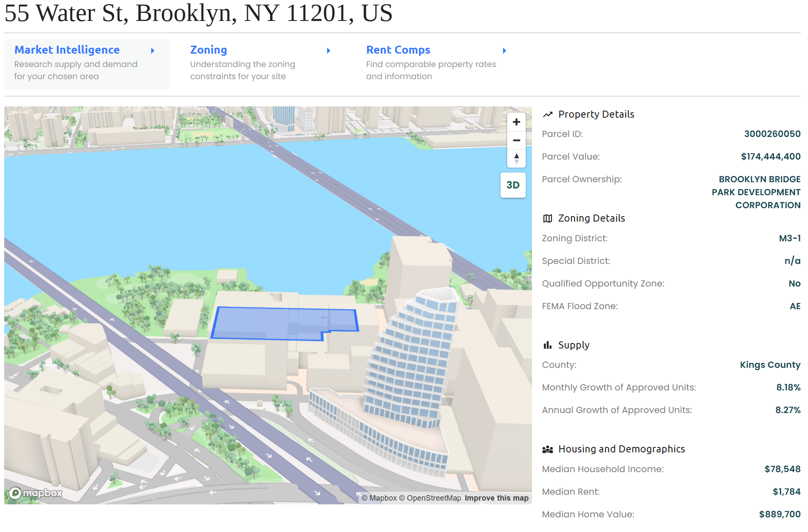Open the Market Intelligence tab
This screenshot has width=808, height=532.
coord(67,50)
